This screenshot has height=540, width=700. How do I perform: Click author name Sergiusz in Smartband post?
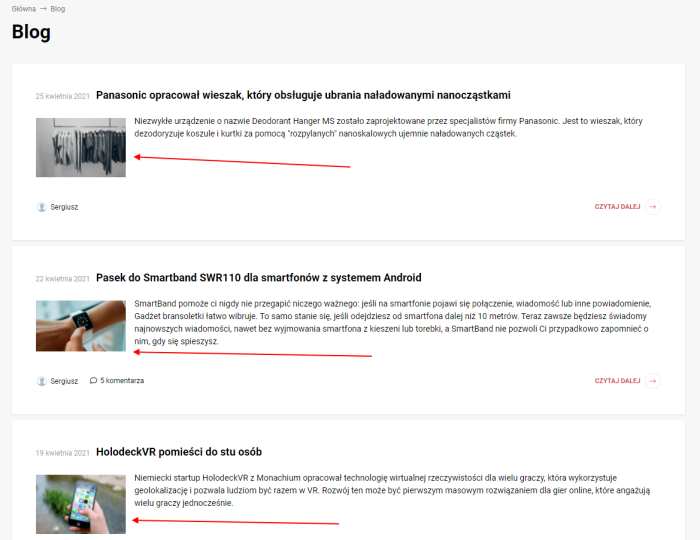(64, 381)
